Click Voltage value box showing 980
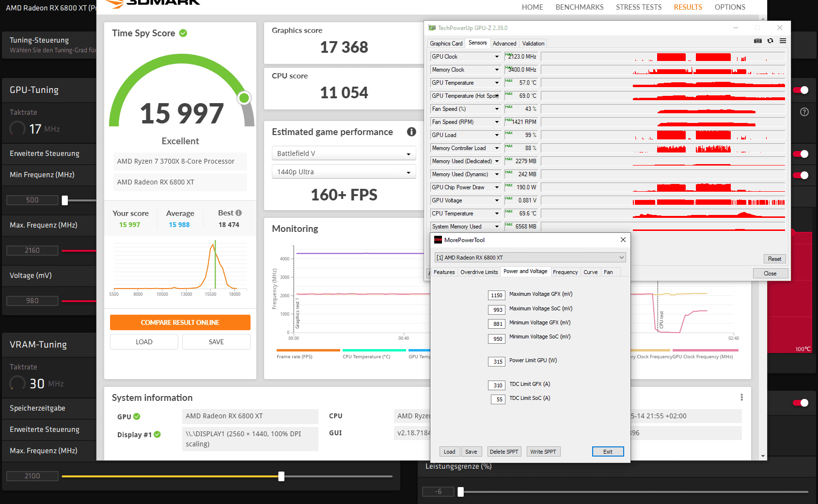This screenshot has height=504, width=818. 32,301
